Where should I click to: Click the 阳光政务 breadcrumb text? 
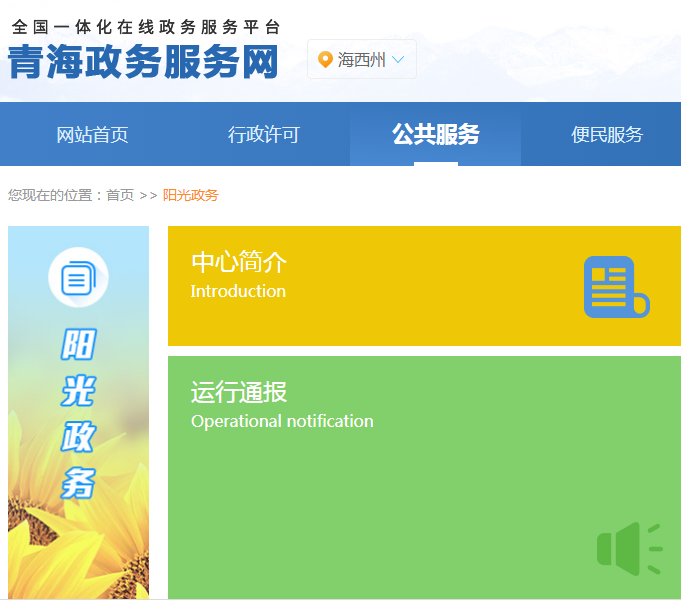coord(190,195)
